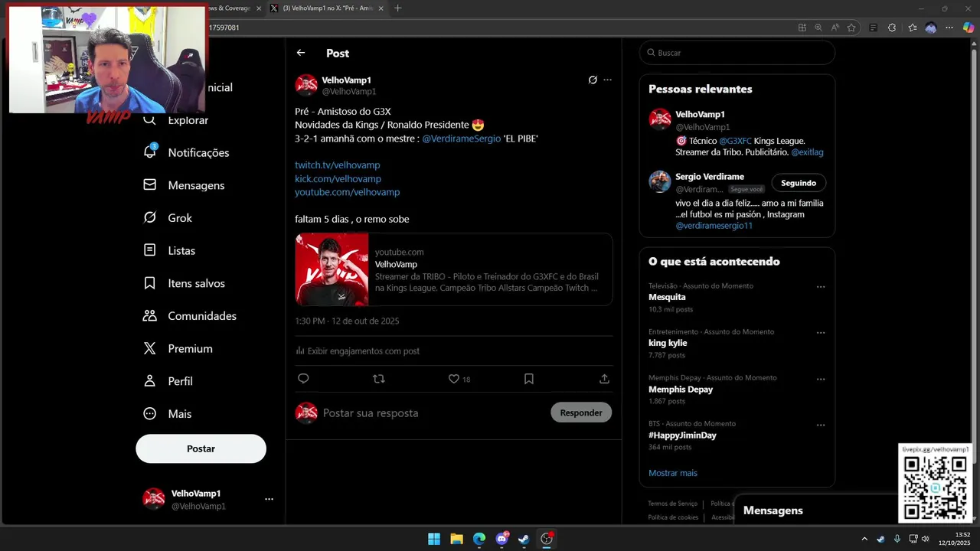Open Mensagens in the left sidebar

(185, 185)
